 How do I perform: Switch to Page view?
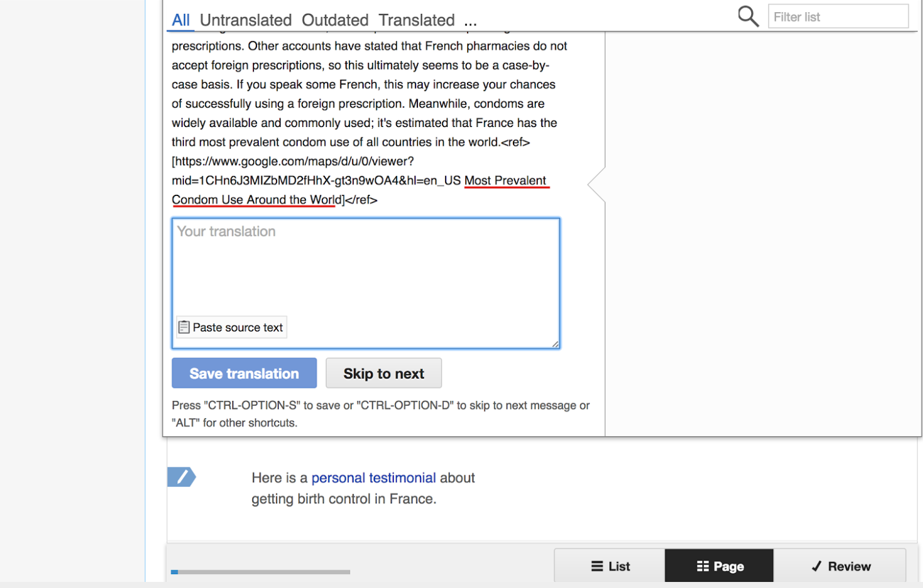[x=719, y=566]
